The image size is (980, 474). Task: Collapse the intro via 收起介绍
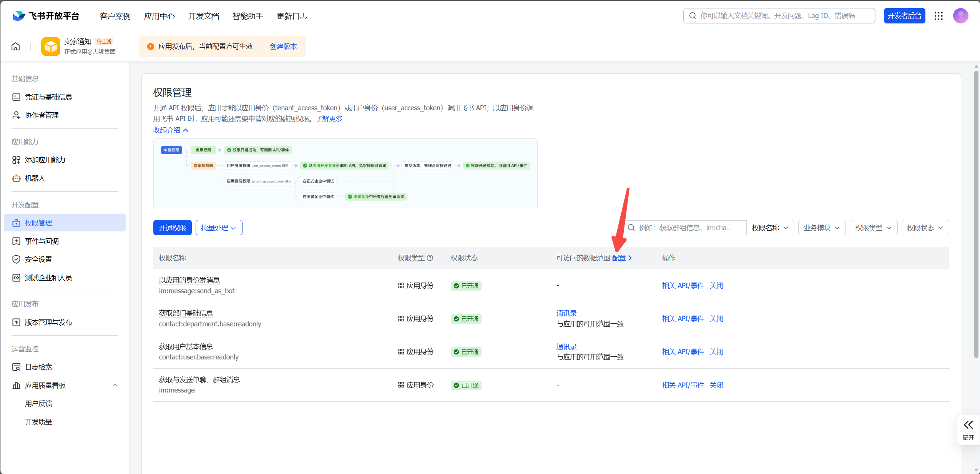click(x=171, y=130)
